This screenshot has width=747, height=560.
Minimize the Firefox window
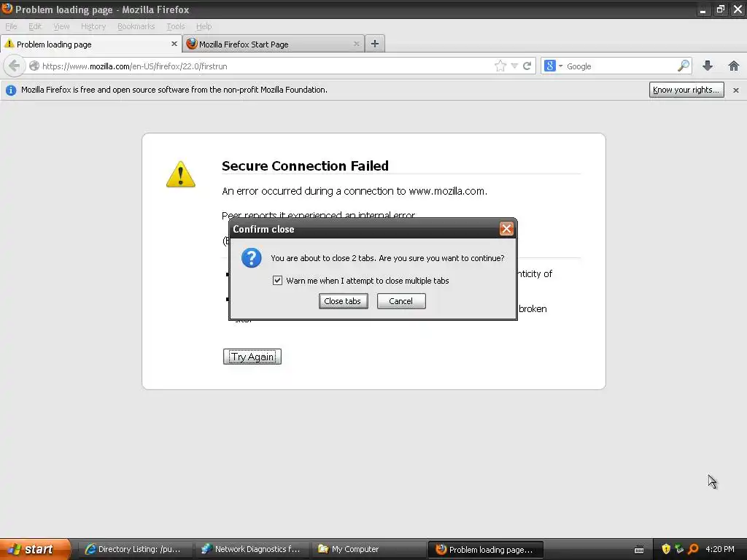tap(703, 9)
